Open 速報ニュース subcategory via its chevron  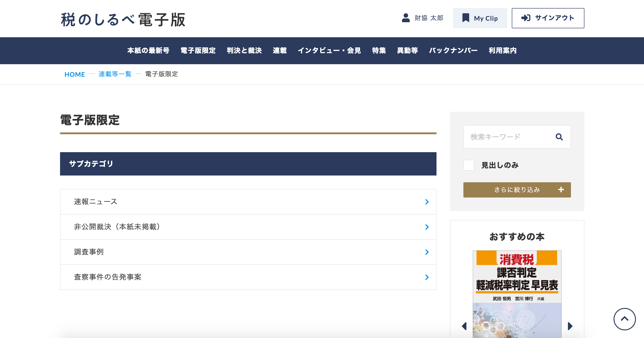[x=427, y=202]
